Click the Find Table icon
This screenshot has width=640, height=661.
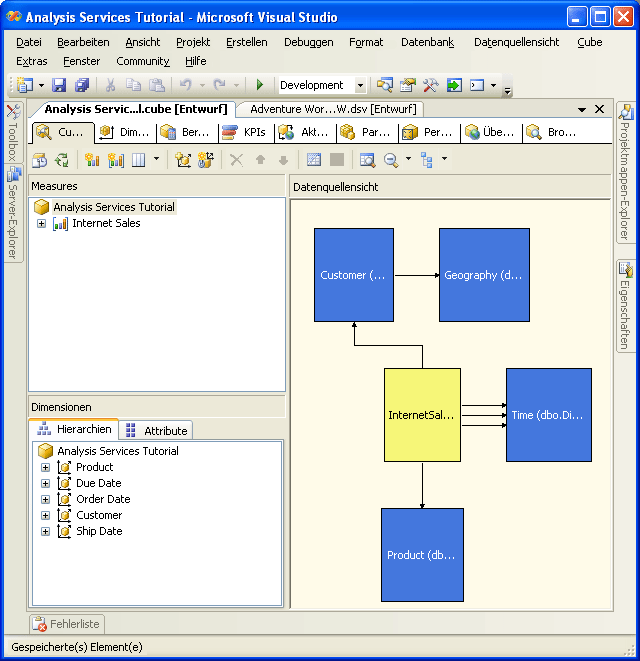point(367,160)
